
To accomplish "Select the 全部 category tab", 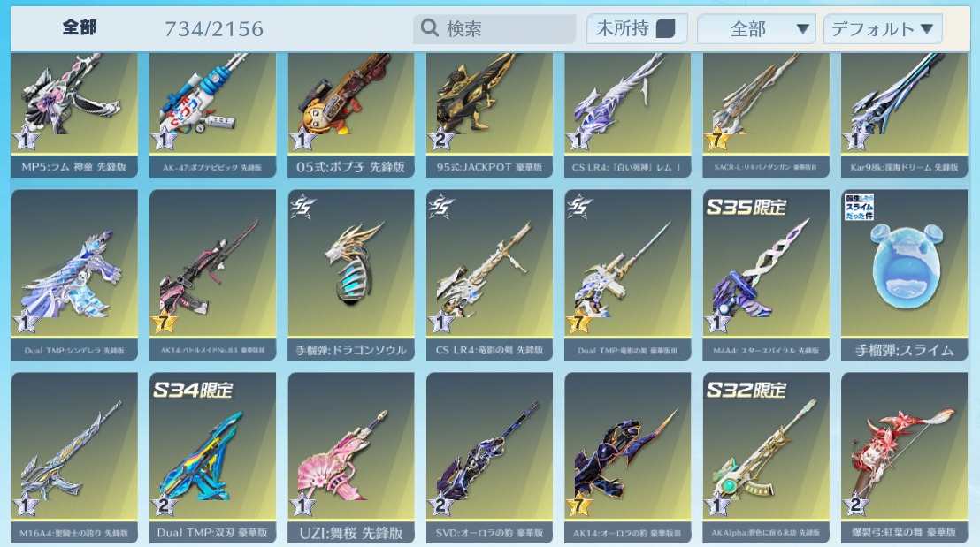I will click(80, 27).
